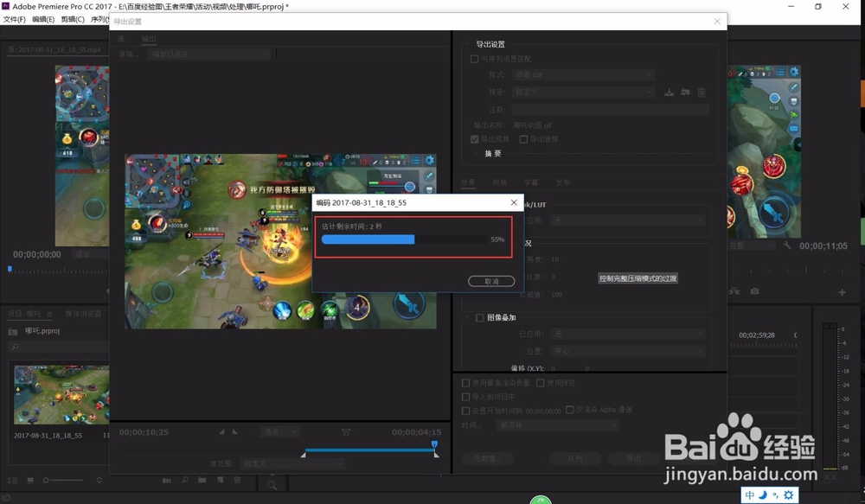Screen dimensions: 865x504
Task: Click the automate to sequence icon
Action: 167,481
